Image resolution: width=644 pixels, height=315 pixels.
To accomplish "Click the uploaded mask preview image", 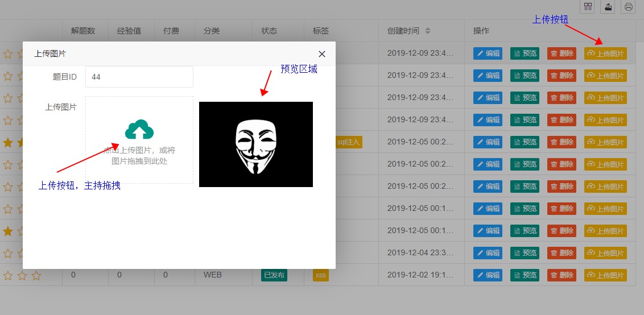I will [256, 144].
